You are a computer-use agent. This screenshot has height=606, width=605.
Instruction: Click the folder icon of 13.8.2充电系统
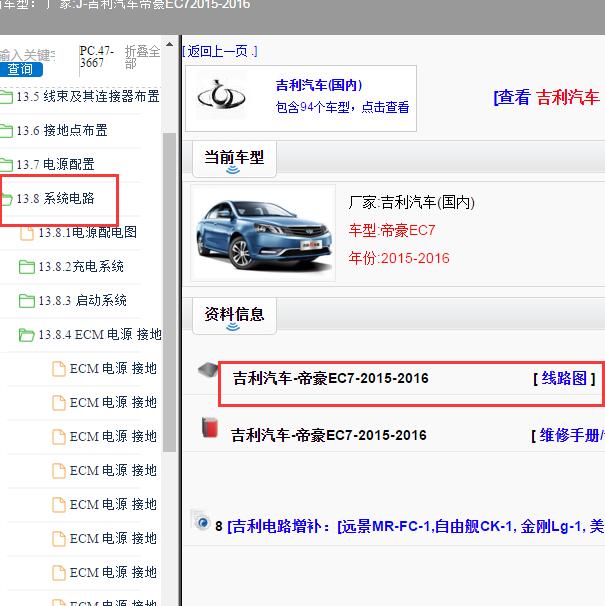tap(27, 267)
